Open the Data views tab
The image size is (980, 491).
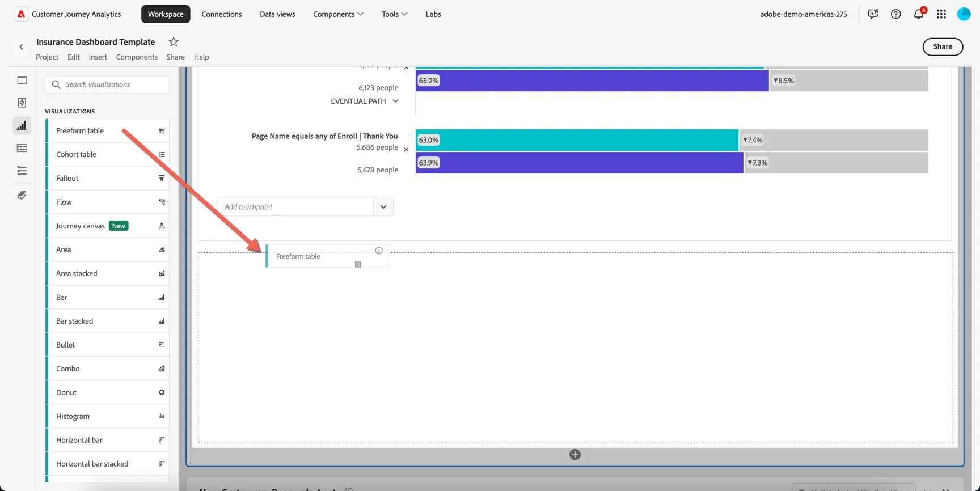tap(277, 14)
